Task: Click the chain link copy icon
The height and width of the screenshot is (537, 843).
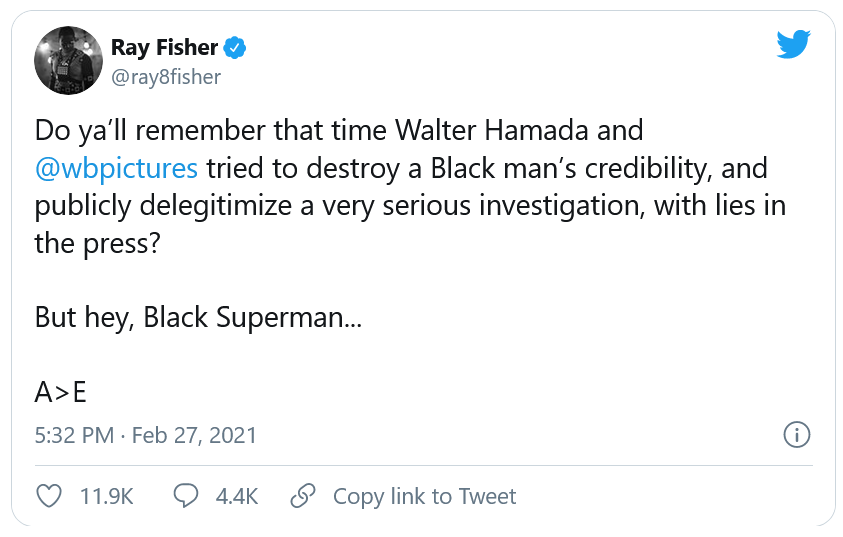Action: pyautogui.click(x=303, y=495)
